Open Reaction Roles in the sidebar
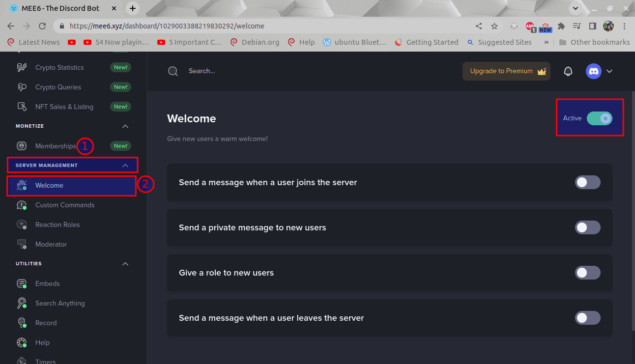 tap(58, 224)
